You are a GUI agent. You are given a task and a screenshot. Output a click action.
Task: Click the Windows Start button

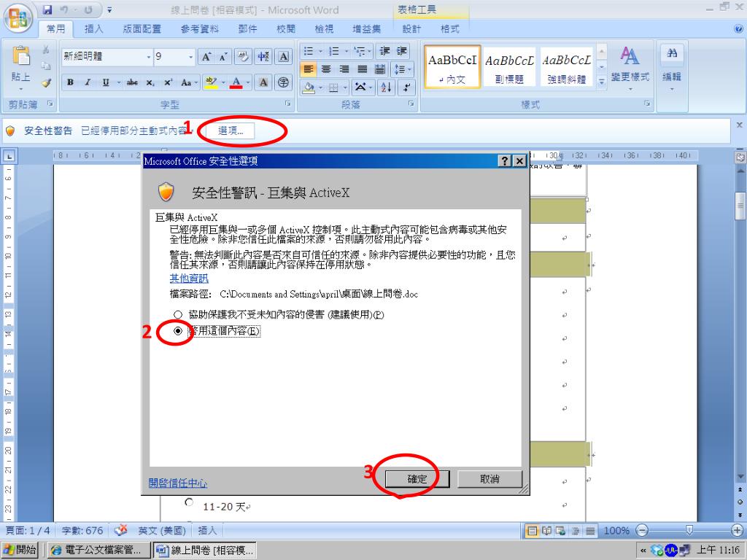coord(20,550)
